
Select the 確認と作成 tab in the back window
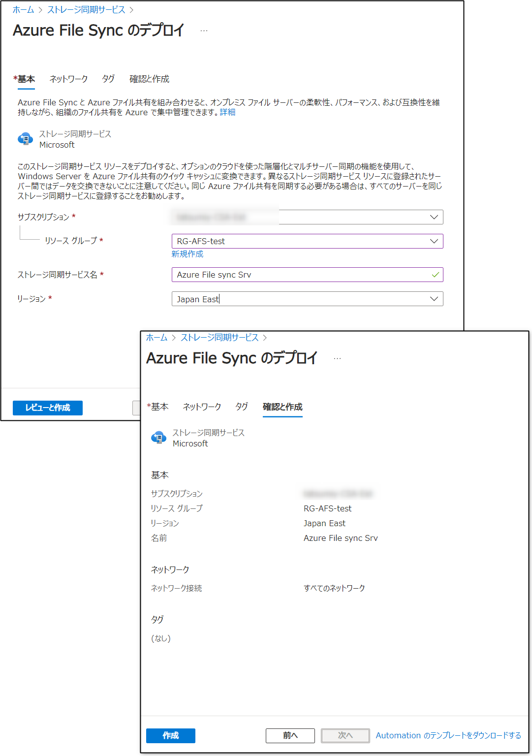coord(149,79)
